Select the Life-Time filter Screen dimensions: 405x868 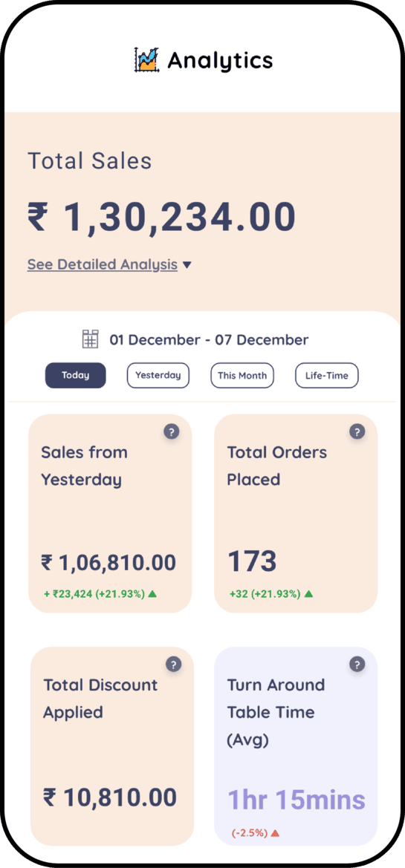(327, 375)
